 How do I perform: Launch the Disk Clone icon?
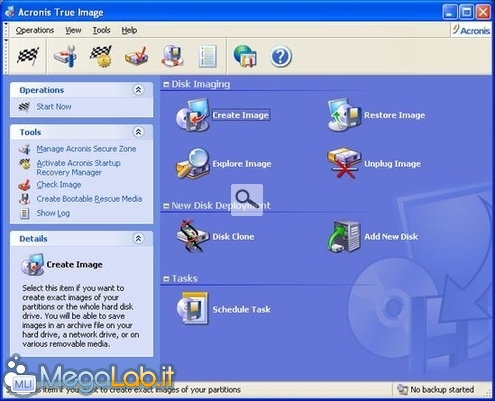point(193,236)
